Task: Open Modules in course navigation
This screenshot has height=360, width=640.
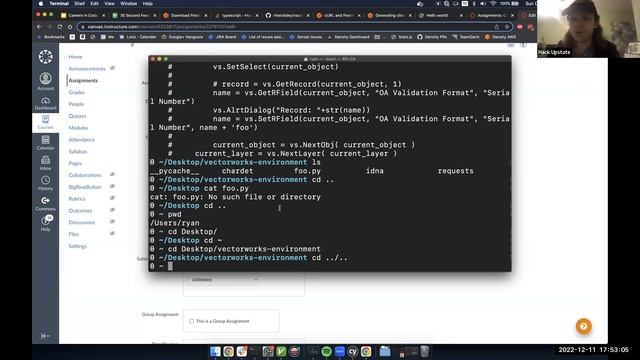Action: 78,128
